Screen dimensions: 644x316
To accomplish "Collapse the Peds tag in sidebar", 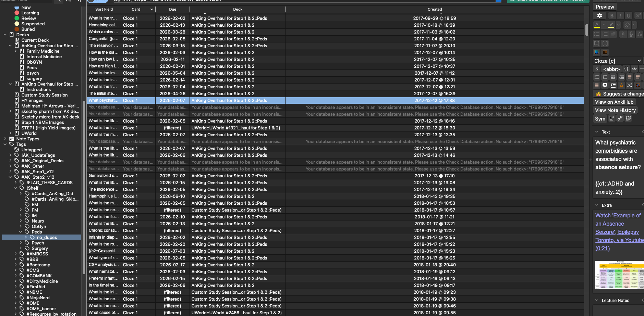I will 21,232.
